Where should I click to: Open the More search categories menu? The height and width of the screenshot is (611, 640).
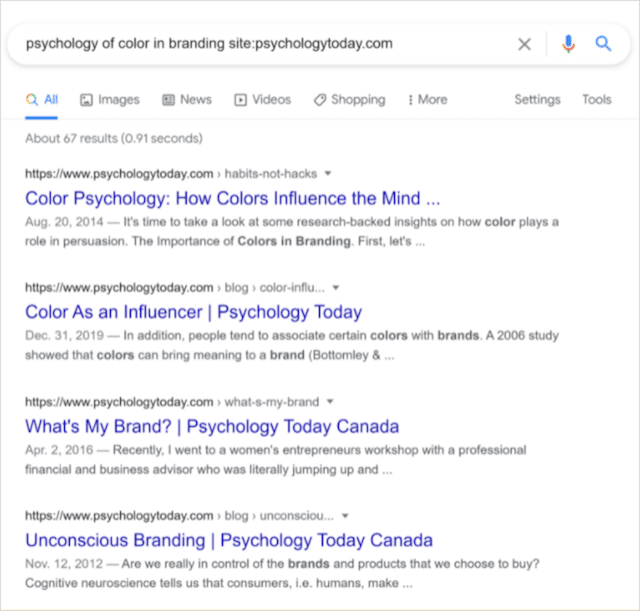coord(427,100)
